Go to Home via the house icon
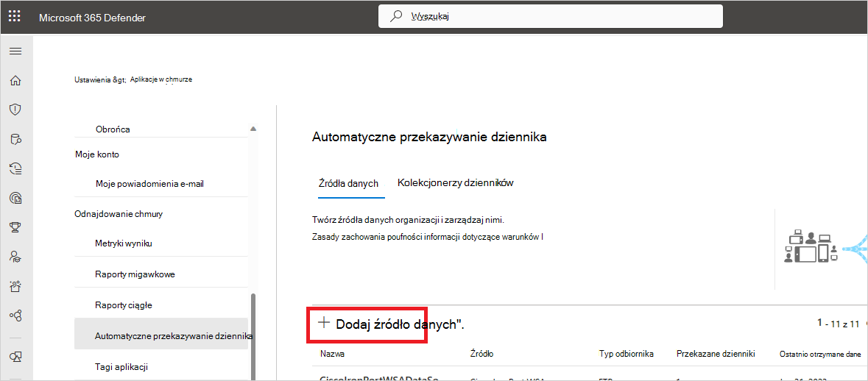The height and width of the screenshot is (381, 868). [15, 81]
